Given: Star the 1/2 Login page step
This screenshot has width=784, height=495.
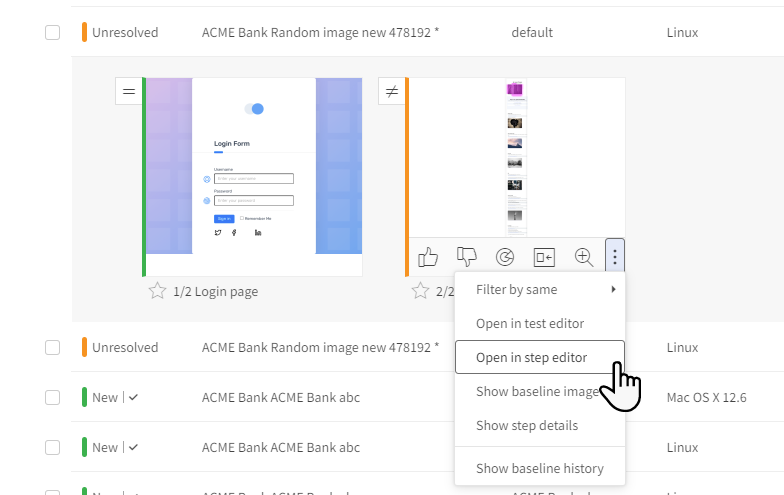Looking at the screenshot, I should click(x=157, y=291).
